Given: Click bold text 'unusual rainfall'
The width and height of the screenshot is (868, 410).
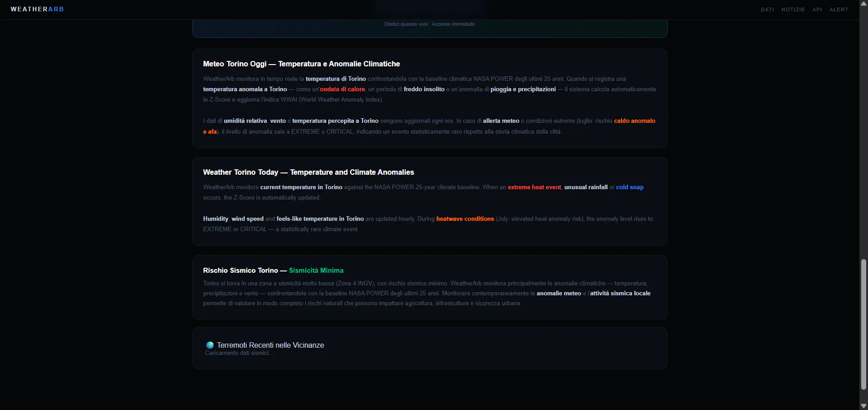Looking at the screenshot, I should coord(586,187).
